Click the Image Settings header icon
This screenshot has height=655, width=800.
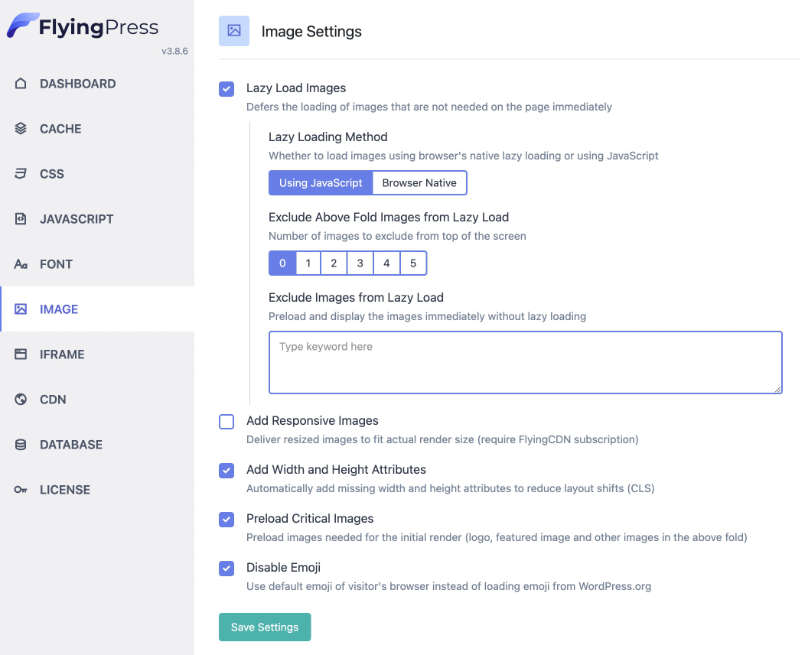click(x=234, y=31)
